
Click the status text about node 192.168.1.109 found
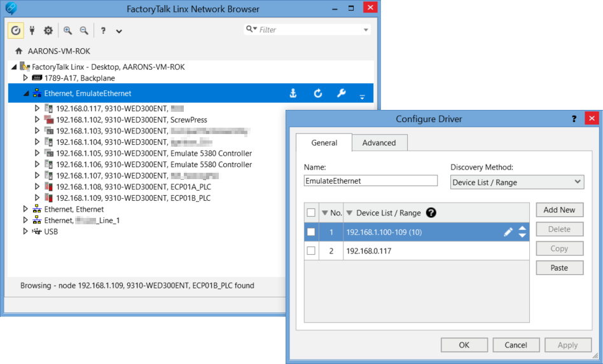tap(137, 285)
